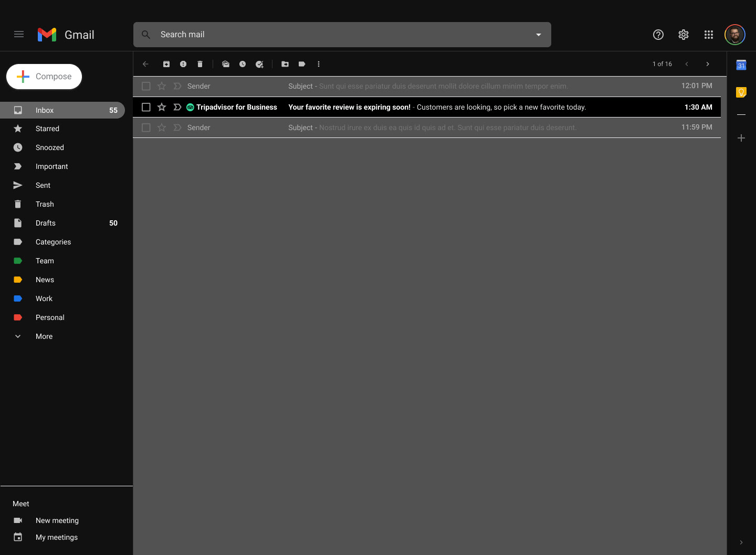Star the 11:59 PM Sender email

click(x=162, y=127)
